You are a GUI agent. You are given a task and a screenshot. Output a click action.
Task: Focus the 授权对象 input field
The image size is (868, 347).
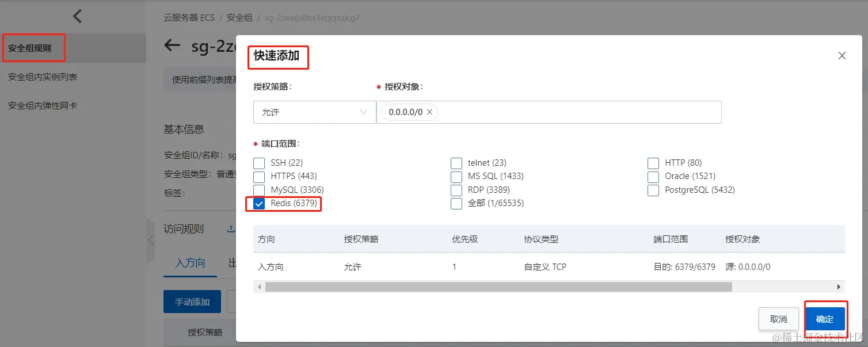click(x=576, y=112)
